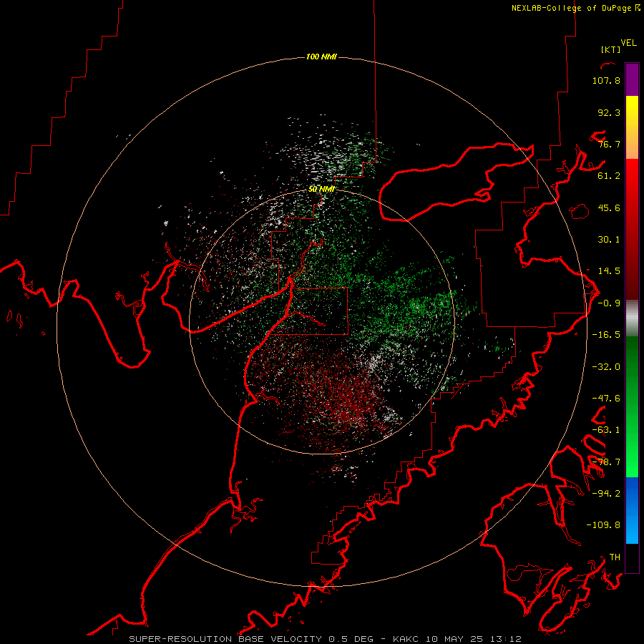Click the 100 NMI range ring label
Image resolution: width=644 pixels, height=644 pixels.
tap(321, 57)
